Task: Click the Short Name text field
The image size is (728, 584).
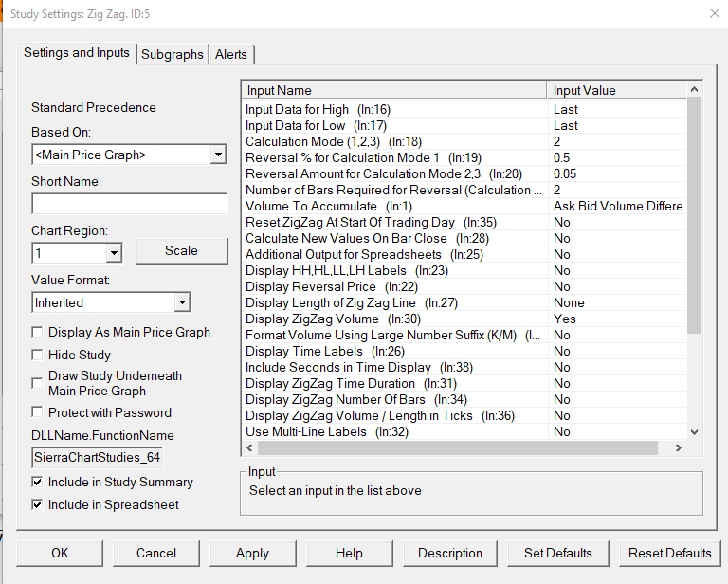Action: coord(129,204)
